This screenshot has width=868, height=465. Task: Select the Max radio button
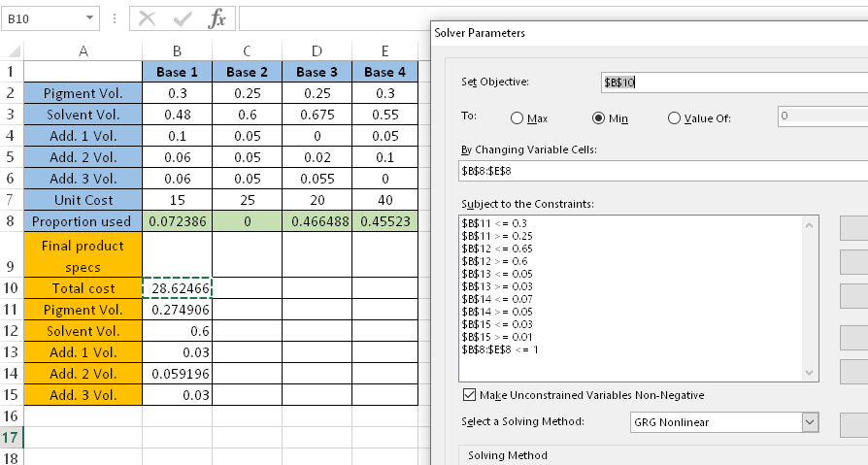[x=517, y=118]
